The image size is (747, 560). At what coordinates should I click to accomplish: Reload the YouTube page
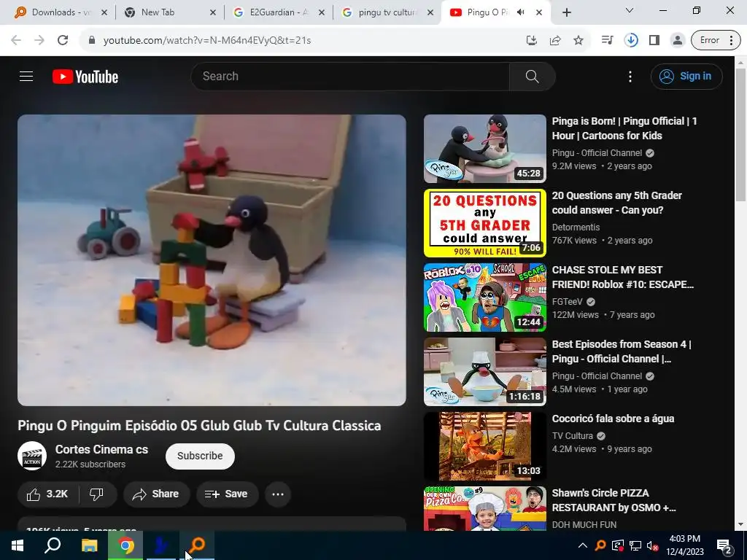point(63,40)
